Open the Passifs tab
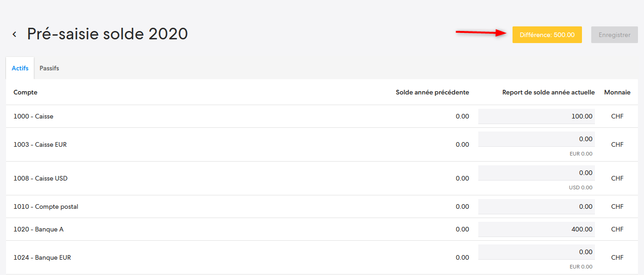 coord(49,68)
